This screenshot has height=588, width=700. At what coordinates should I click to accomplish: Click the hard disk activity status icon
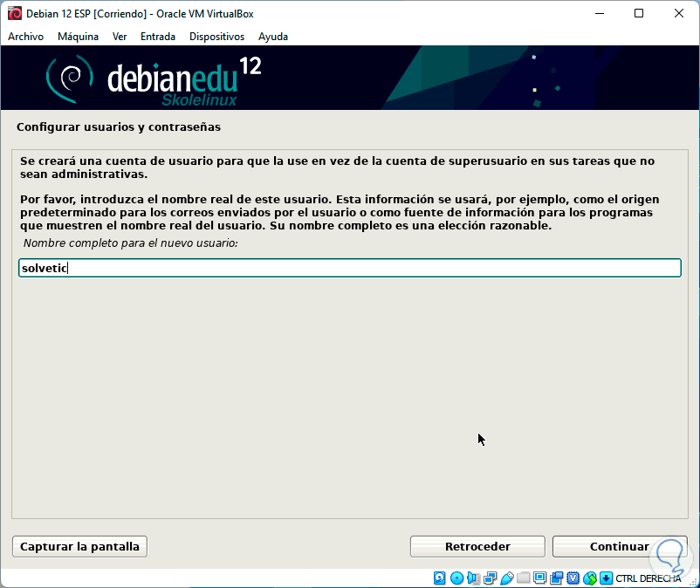coord(440,578)
